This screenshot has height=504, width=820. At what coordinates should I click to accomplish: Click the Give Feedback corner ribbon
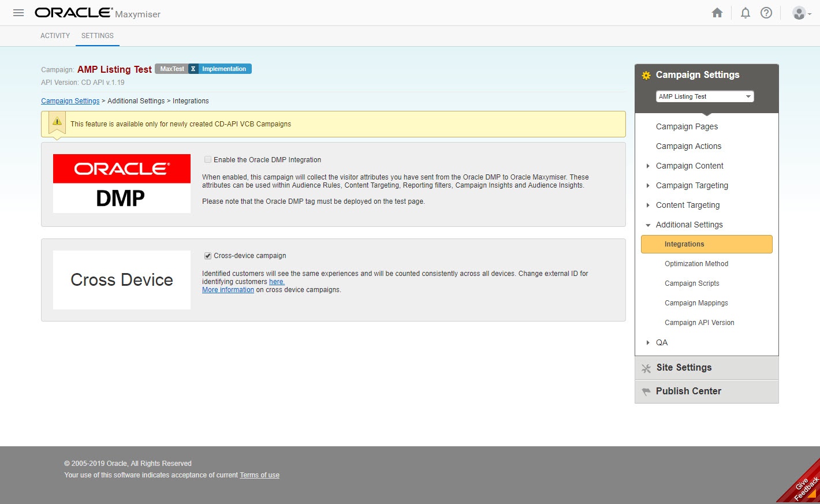pos(803,484)
